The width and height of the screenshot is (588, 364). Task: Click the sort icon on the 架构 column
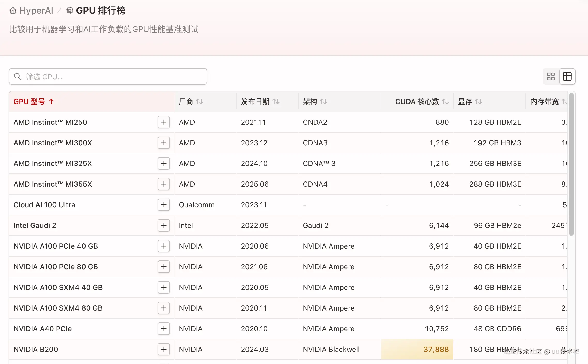tap(324, 101)
